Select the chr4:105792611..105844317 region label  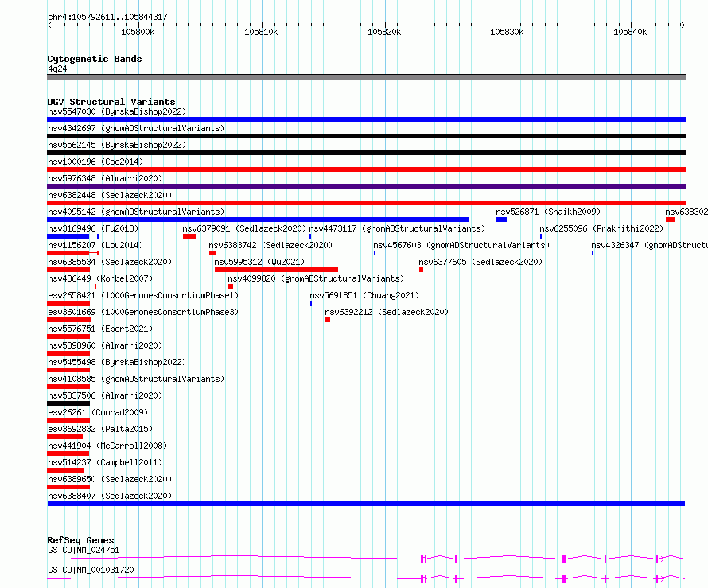coord(107,17)
